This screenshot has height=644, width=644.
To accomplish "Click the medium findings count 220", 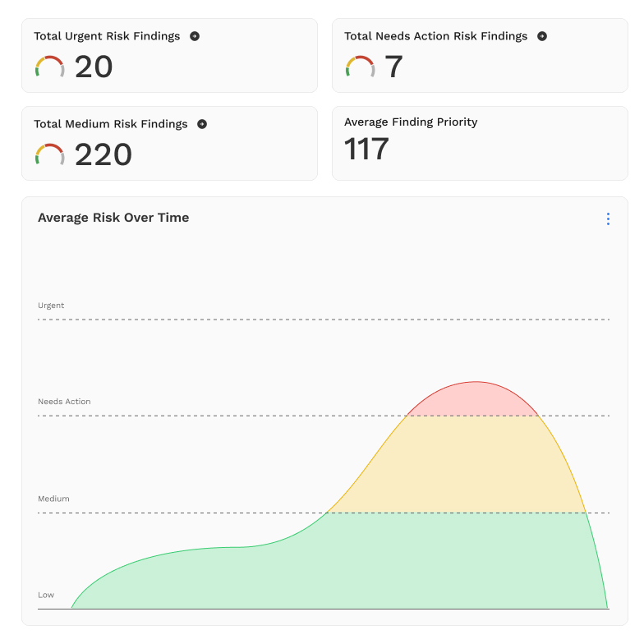I will pos(103,154).
